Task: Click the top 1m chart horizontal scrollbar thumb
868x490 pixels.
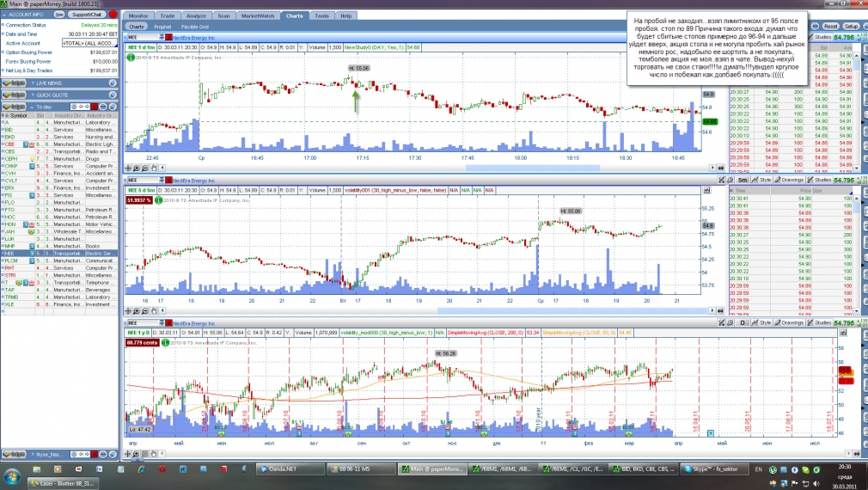Action: pyautogui.click(x=533, y=168)
